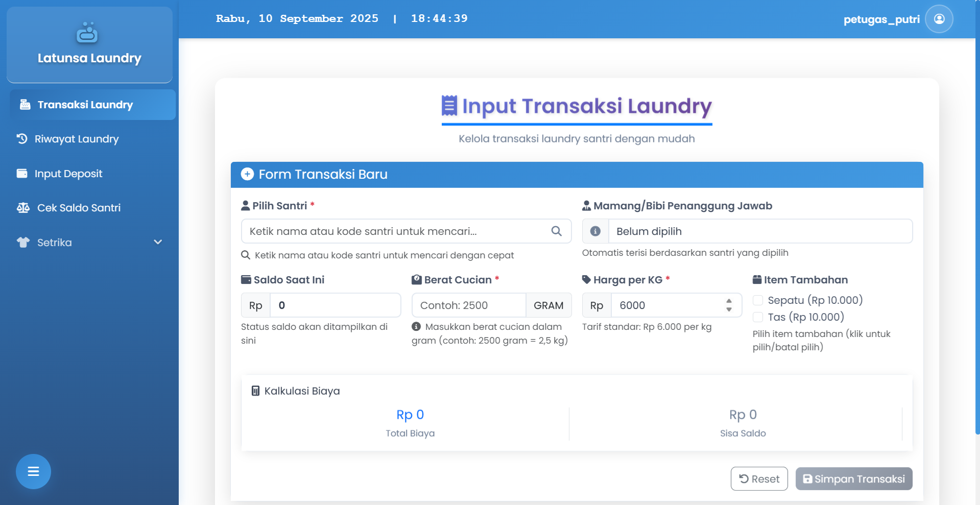
Task: Click the calculator icon near Kalkulasi Biaya
Action: click(255, 391)
